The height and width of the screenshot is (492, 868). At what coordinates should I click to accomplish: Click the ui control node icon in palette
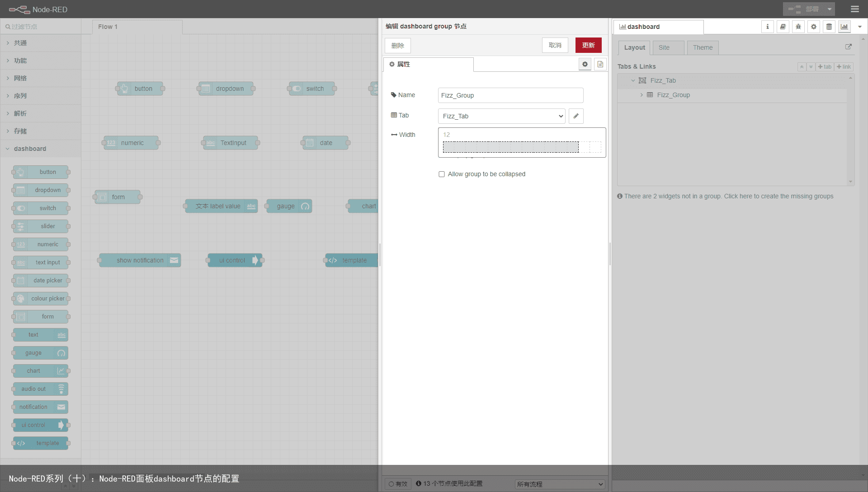(x=61, y=425)
